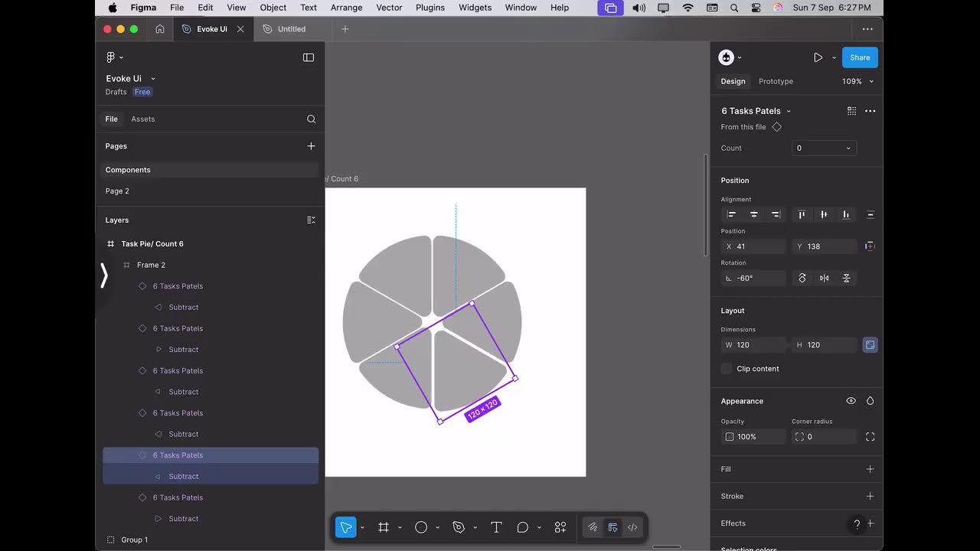Viewport: 980px width, 551px height.
Task: Open the Arrange menu
Action: (x=347, y=8)
